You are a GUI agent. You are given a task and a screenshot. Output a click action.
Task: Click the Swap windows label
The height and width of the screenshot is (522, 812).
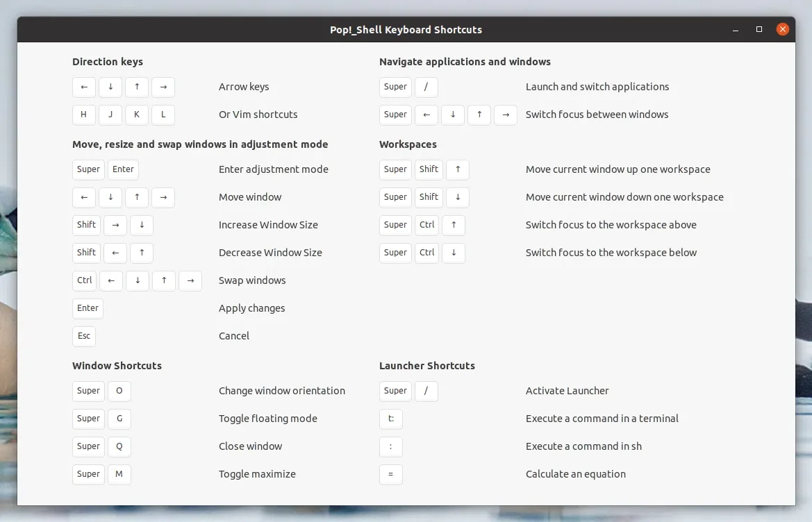[252, 281]
